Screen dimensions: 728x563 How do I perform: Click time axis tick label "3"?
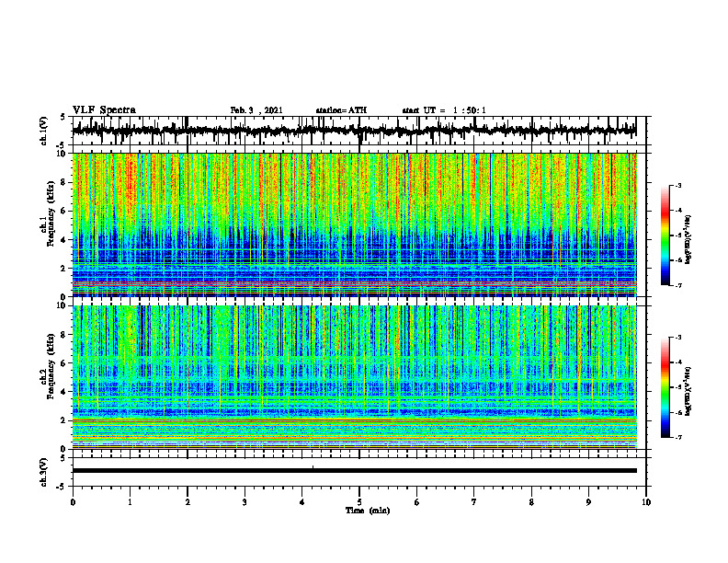pos(245,502)
